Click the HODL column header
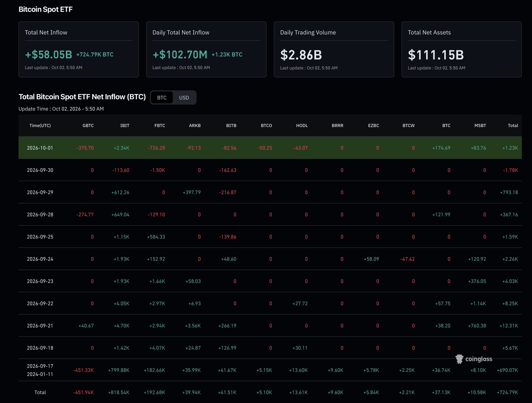 [302, 125]
